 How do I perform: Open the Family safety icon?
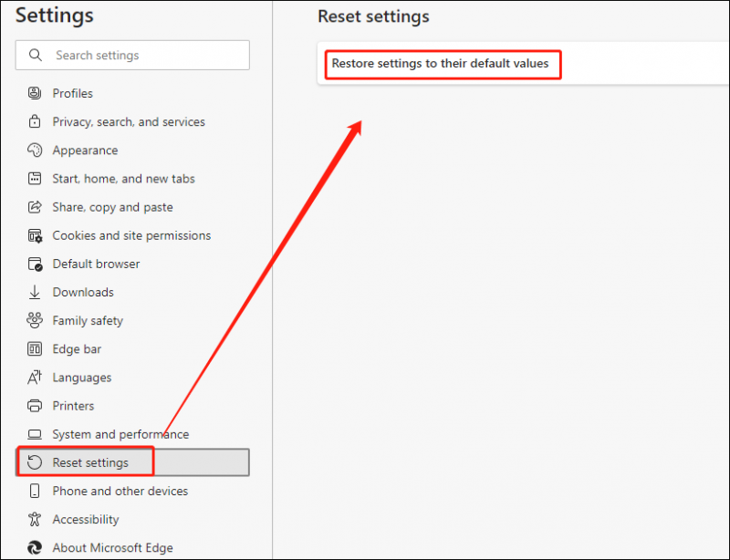pyautogui.click(x=35, y=320)
